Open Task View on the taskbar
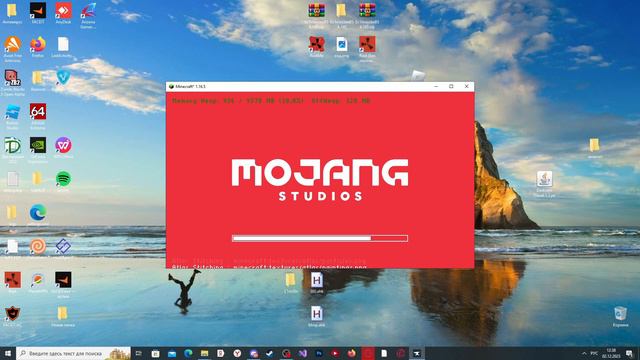 coord(139,353)
